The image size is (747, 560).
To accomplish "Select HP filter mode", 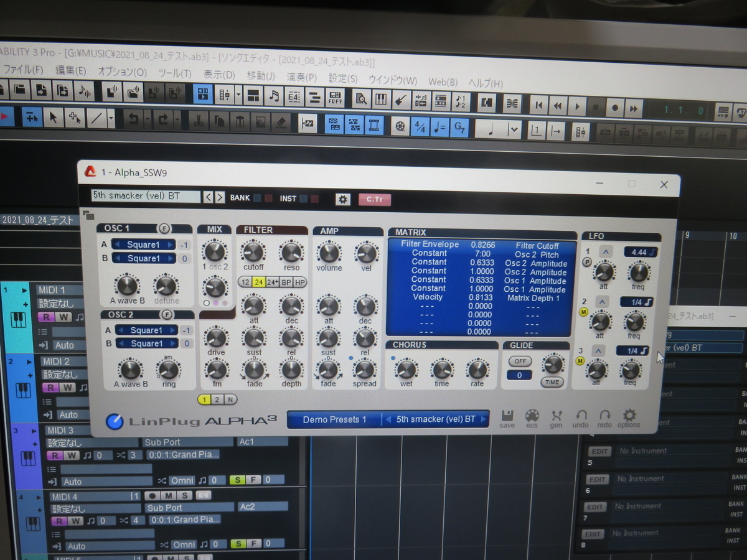I will [x=300, y=282].
